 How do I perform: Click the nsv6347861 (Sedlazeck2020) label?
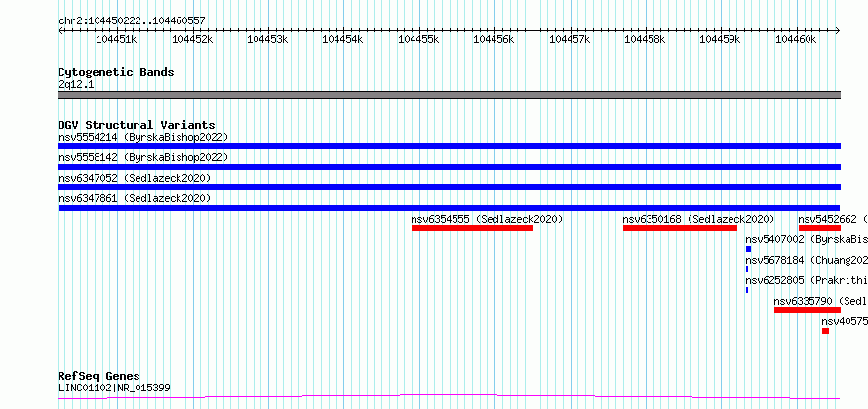pos(135,198)
